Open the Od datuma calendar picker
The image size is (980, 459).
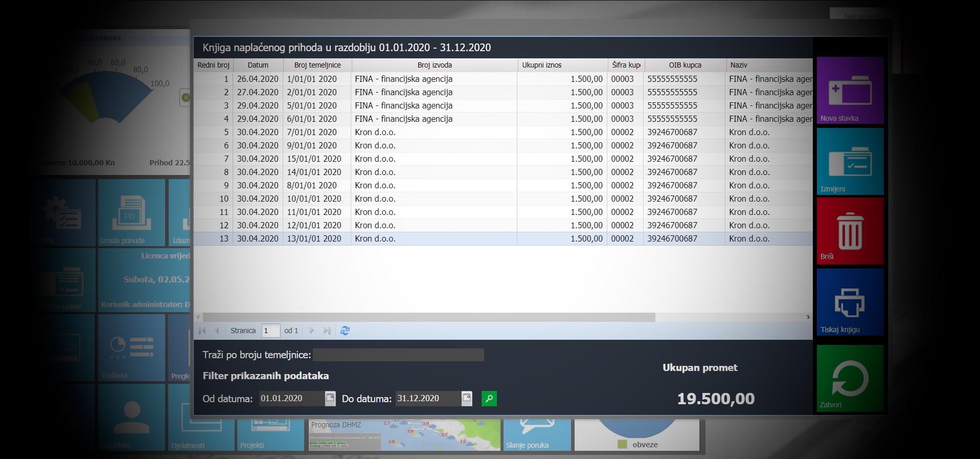330,398
